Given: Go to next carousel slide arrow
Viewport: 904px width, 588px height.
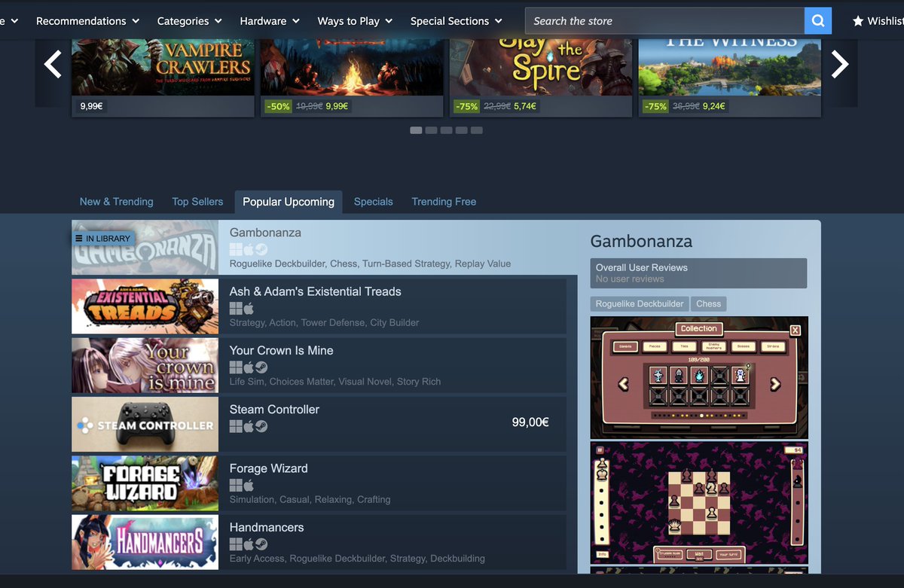Looking at the screenshot, I should click(839, 65).
